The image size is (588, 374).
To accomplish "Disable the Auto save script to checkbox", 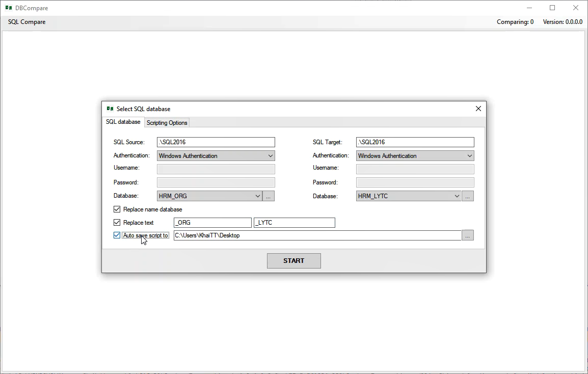I will click(117, 235).
